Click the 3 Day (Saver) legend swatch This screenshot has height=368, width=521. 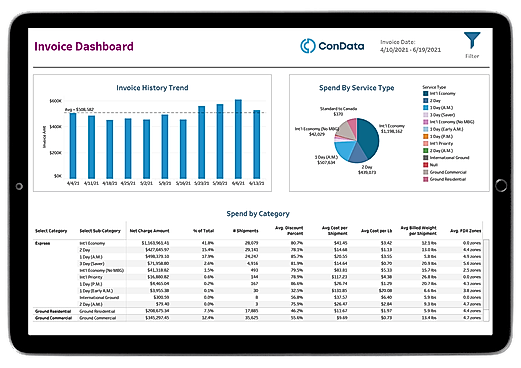coord(425,115)
